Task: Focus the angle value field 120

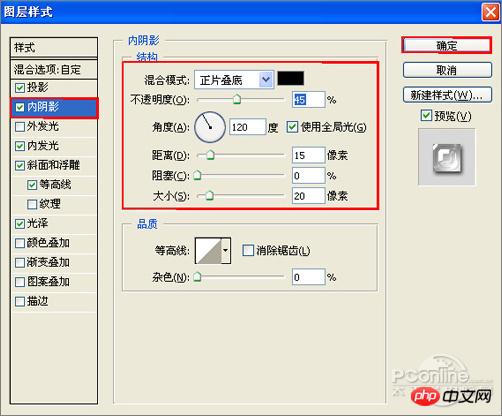Action: (248, 127)
